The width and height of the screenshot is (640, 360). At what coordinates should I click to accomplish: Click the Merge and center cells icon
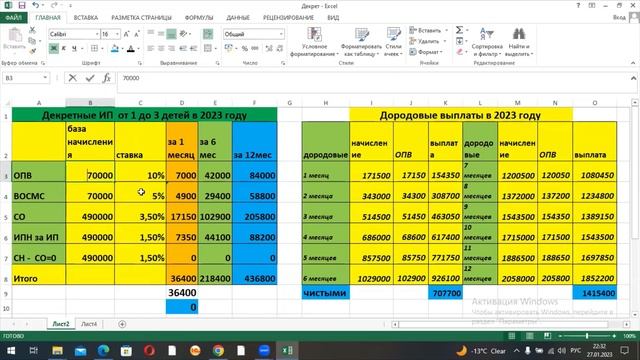point(208,49)
